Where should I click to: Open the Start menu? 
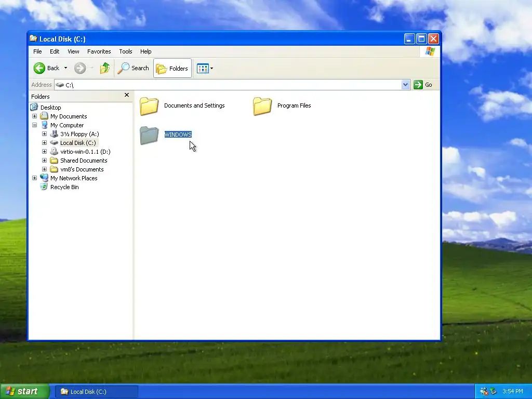tap(24, 392)
